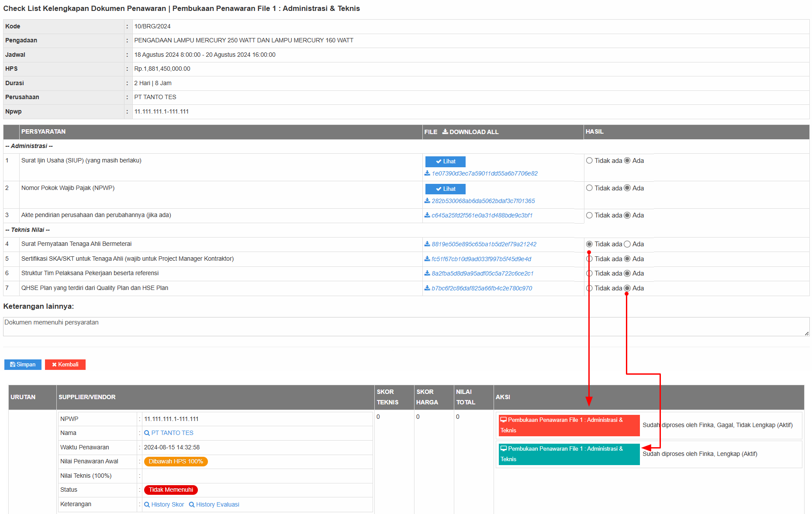Click magnifier icon next to PT TANTO TES

pos(147,433)
